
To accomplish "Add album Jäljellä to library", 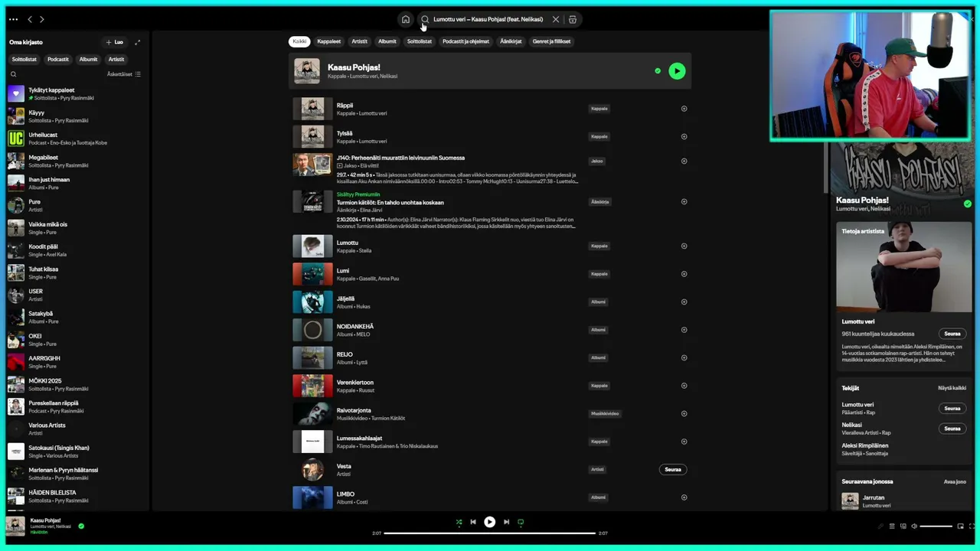I will [684, 302].
